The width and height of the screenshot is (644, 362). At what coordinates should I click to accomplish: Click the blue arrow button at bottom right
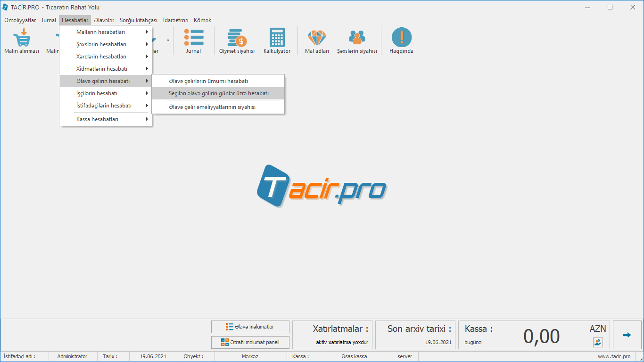[x=627, y=335]
